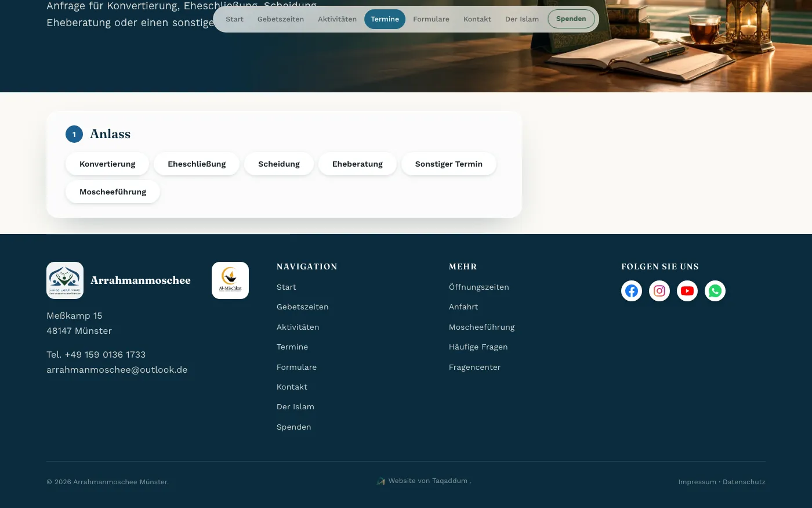Open Kontakt in top navigation
The image size is (812, 508).
pyautogui.click(x=477, y=19)
